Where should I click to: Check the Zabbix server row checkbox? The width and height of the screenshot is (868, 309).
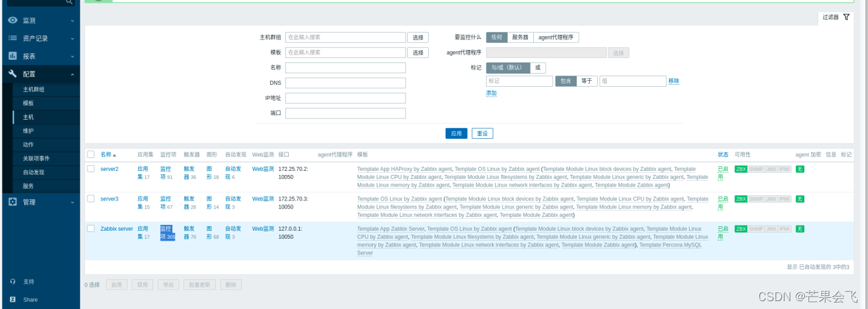tap(91, 228)
